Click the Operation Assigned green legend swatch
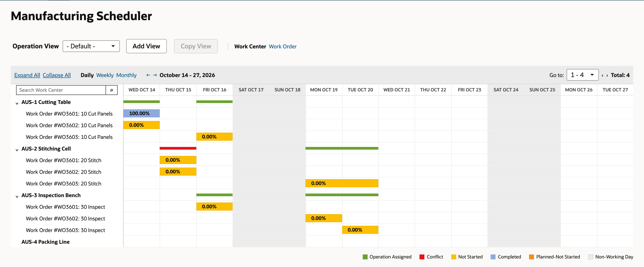644x267 pixels. pyautogui.click(x=365, y=257)
